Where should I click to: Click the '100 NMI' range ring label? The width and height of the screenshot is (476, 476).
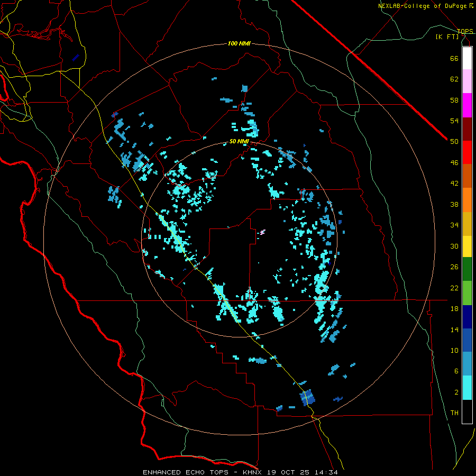[x=239, y=43]
